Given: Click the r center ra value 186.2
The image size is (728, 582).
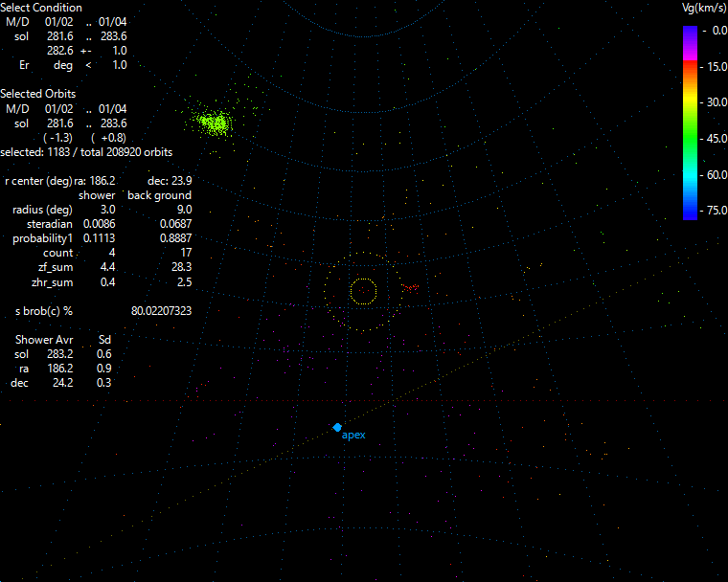Looking at the screenshot, I should 102,180.
